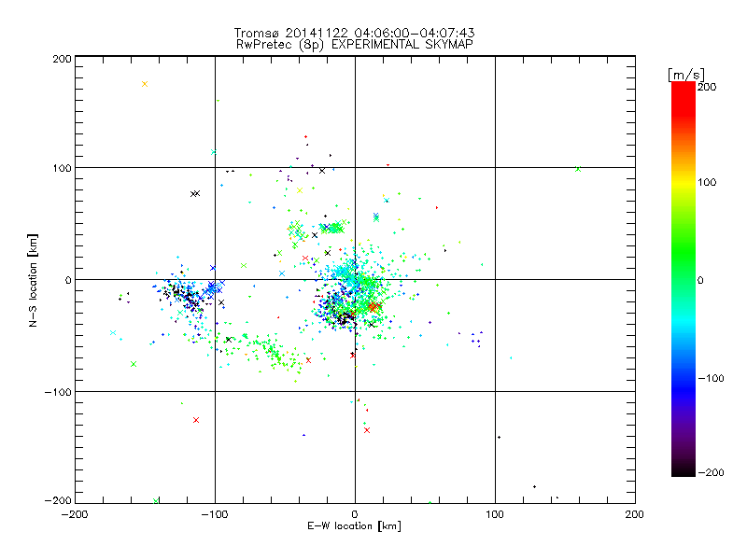
Task: Click colorbar tick label '100'
Action: coord(707,182)
